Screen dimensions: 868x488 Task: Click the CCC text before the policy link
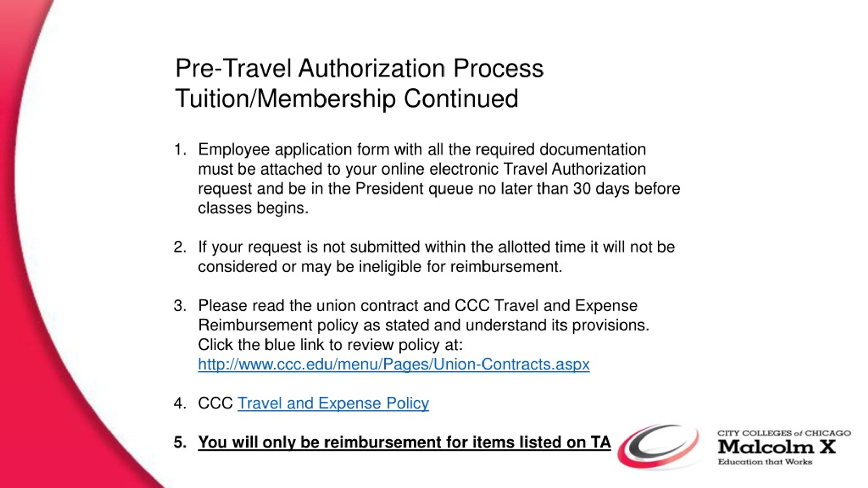[215, 403]
